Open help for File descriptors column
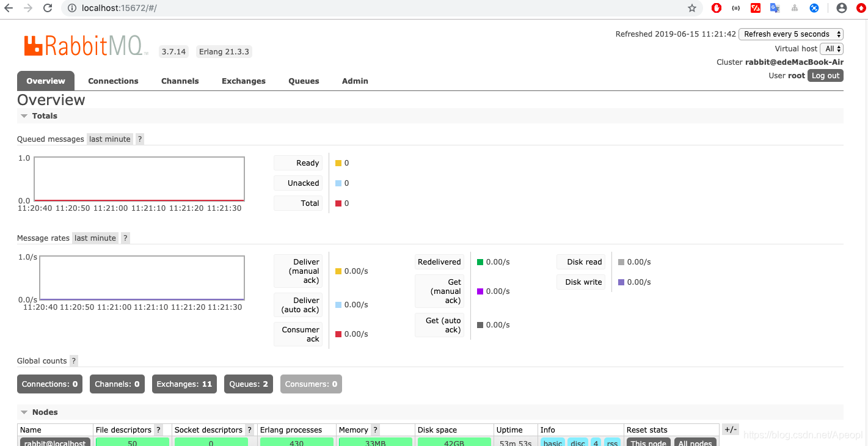 pos(159,430)
